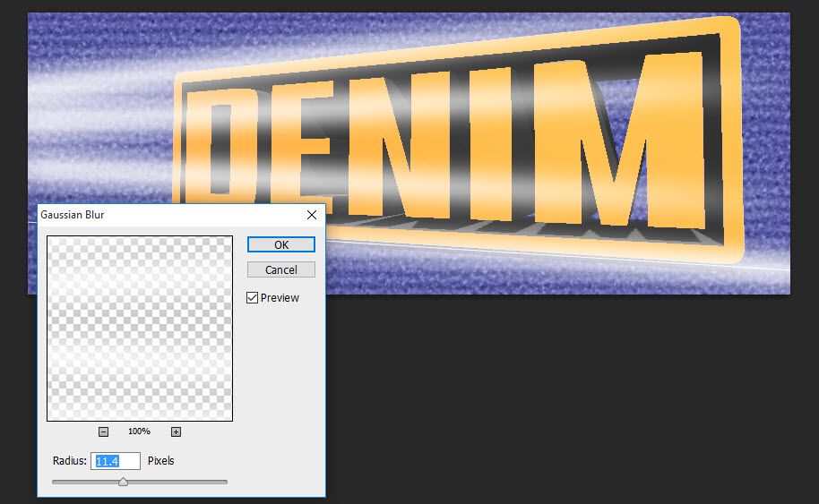Viewport: 819px width, 504px height.
Task: Click the Pixels unit label
Action: 161,461
